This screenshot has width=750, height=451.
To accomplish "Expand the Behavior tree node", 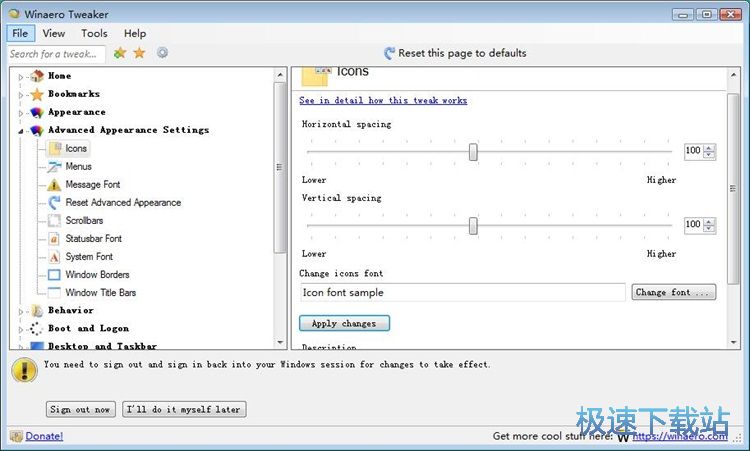I will [21, 311].
